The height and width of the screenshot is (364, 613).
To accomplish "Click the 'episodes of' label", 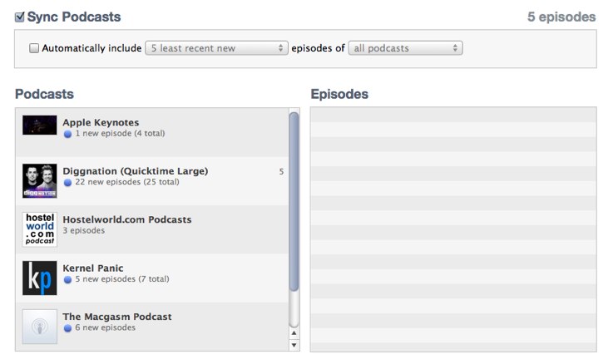I will tap(318, 48).
